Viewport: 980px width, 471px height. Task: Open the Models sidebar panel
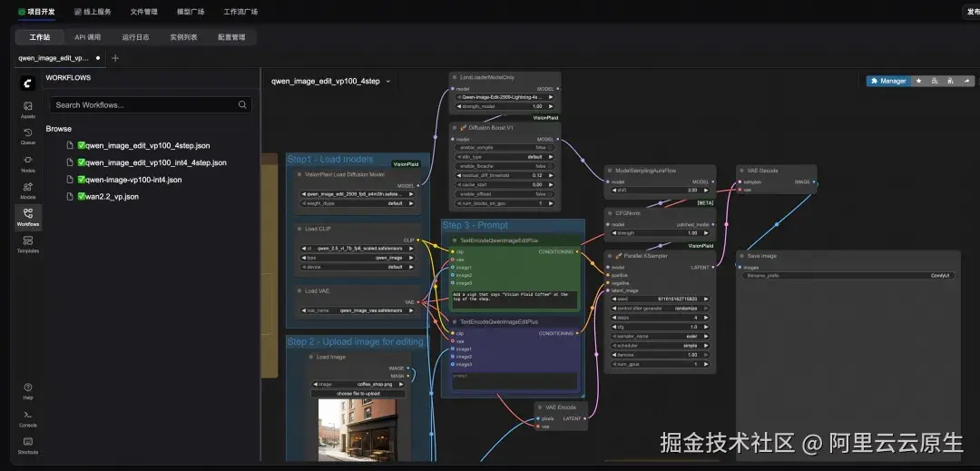click(x=28, y=191)
